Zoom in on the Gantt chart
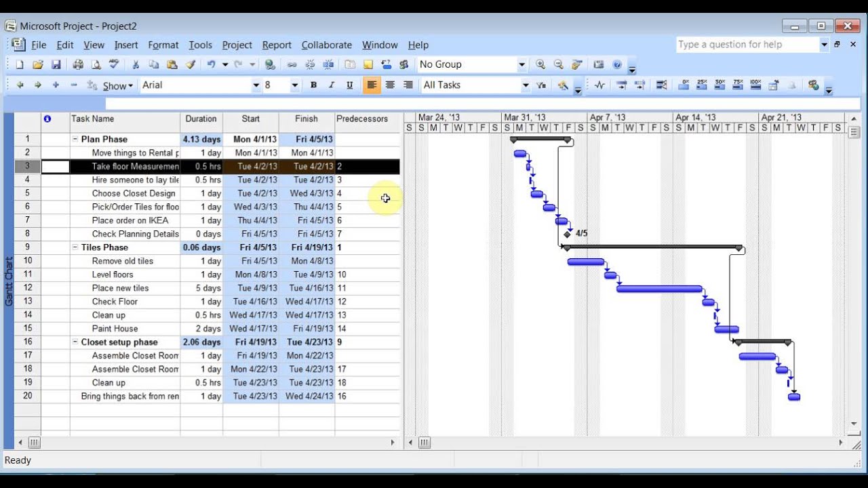868x488 pixels. [x=540, y=64]
